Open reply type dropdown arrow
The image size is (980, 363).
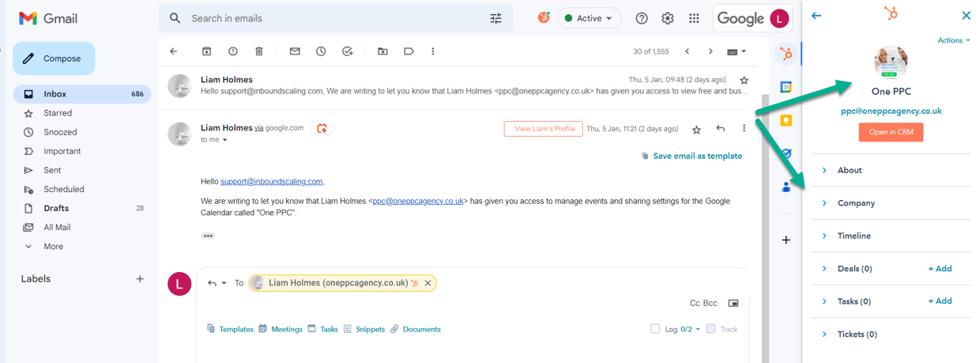pos(224,283)
